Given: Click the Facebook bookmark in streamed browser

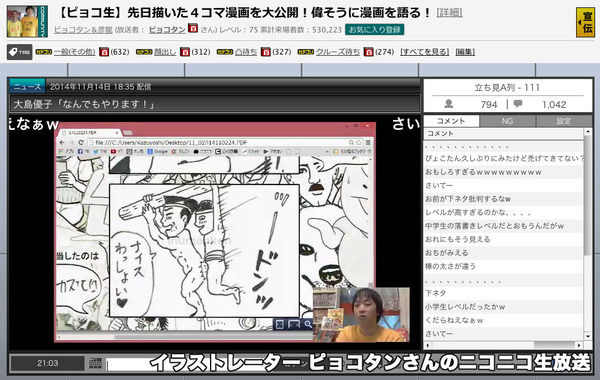Looking at the screenshot, I should tap(84, 152).
